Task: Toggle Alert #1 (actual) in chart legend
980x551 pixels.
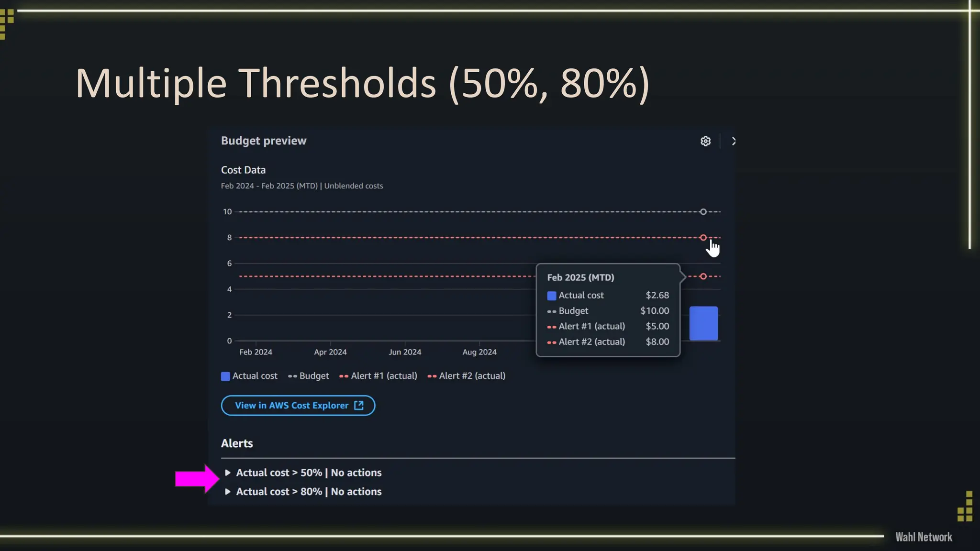Action: (379, 376)
